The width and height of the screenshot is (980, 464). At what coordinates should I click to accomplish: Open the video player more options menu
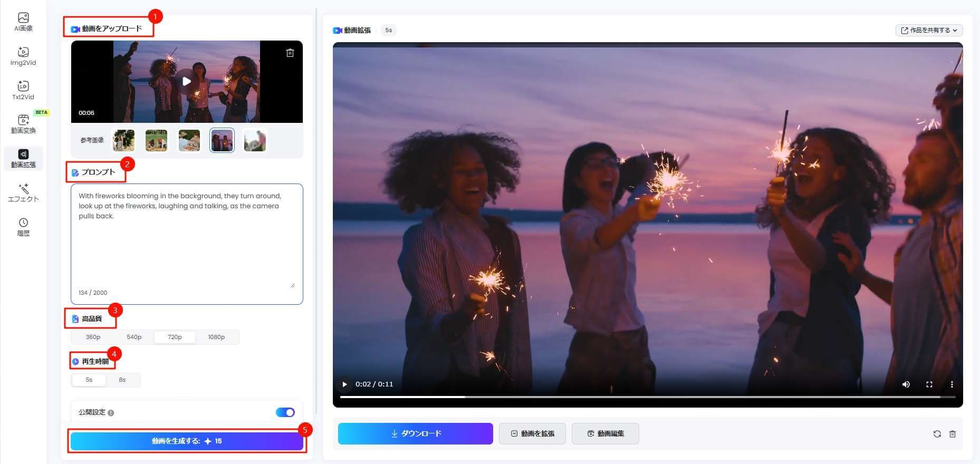tap(952, 384)
